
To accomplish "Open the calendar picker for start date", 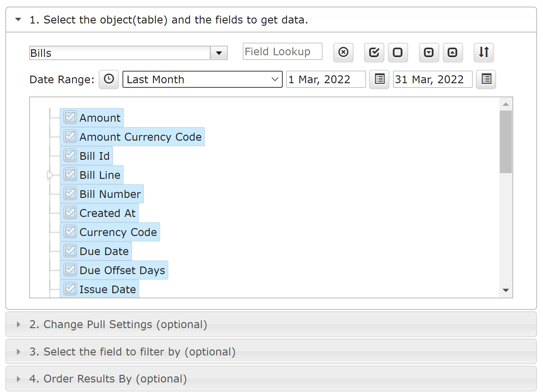I will pos(379,79).
